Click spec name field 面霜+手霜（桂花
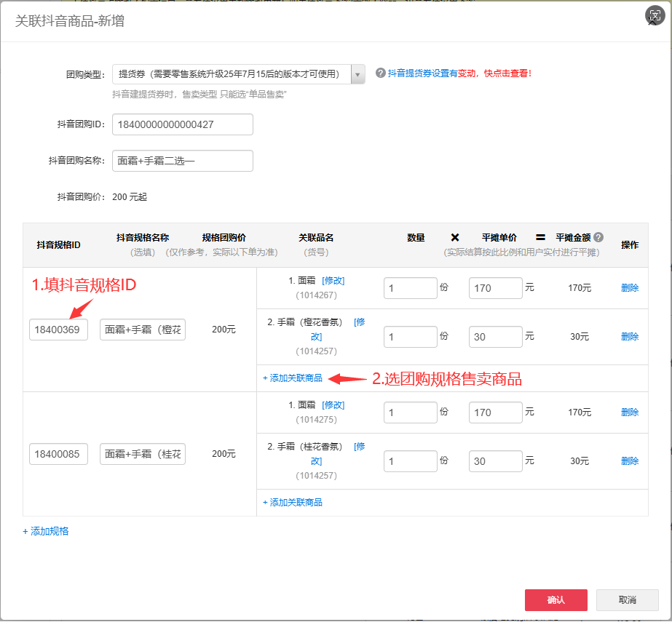This screenshot has width=672, height=622. coord(143,454)
